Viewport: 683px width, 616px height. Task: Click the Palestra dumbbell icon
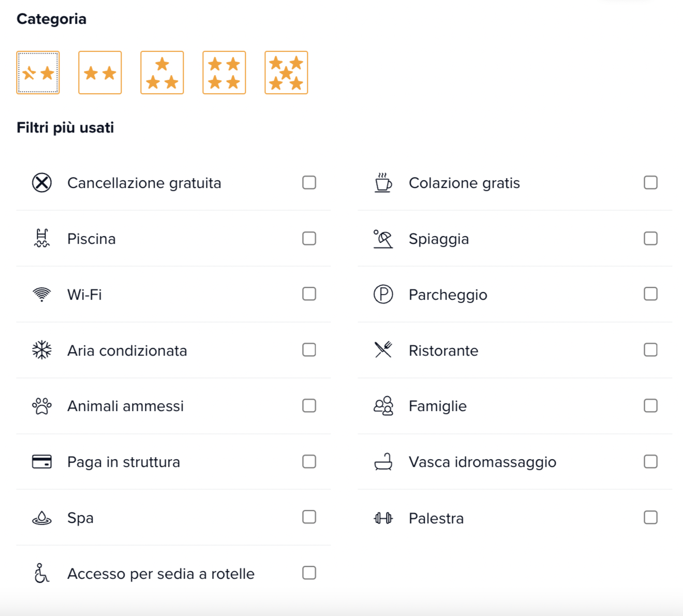[x=383, y=518]
